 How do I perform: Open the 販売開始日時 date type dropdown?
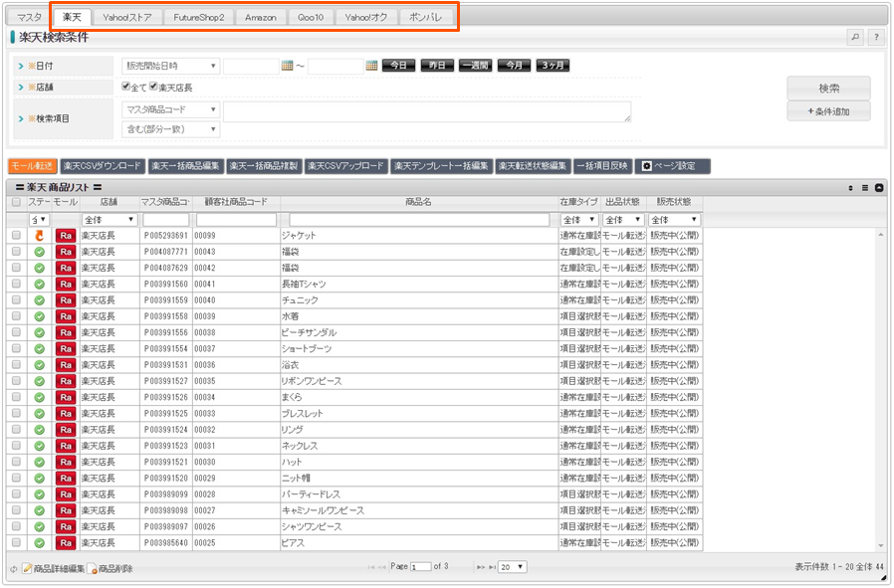click(170, 66)
